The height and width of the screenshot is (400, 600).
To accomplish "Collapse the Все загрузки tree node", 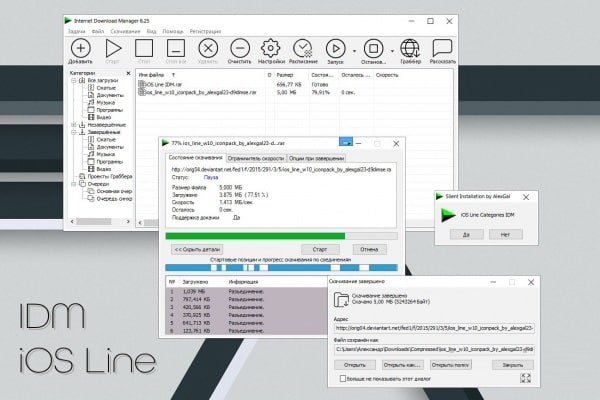I will pyautogui.click(x=73, y=80).
